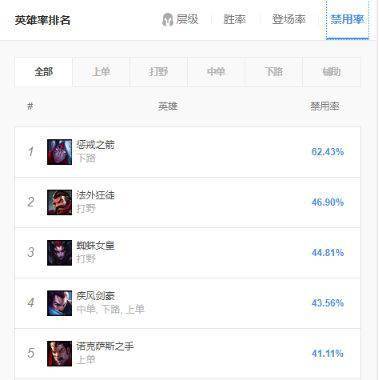Switch to the 登场率 ranking tab

pyautogui.click(x=289, y=19)
